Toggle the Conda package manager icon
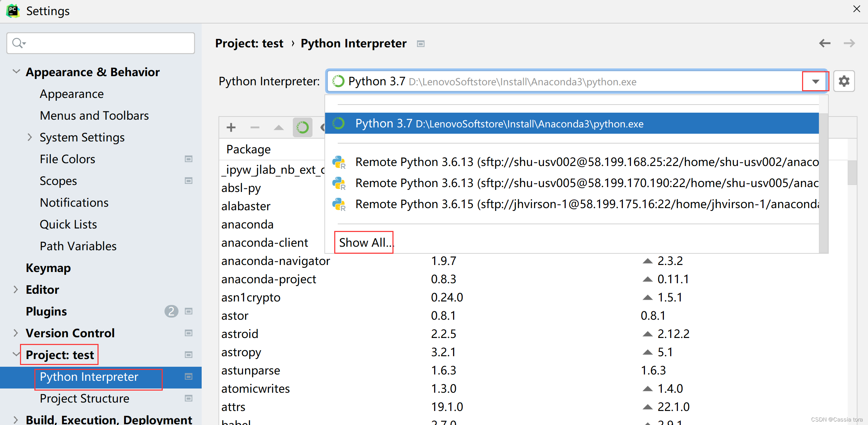The height and width of the screenshot is (425, 868). pos(302,127)
